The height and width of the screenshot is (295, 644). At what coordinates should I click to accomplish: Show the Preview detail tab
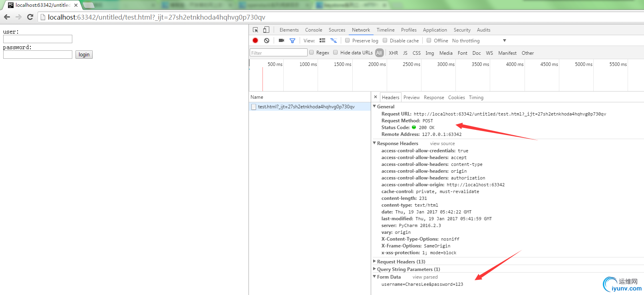tap(411, 98)
